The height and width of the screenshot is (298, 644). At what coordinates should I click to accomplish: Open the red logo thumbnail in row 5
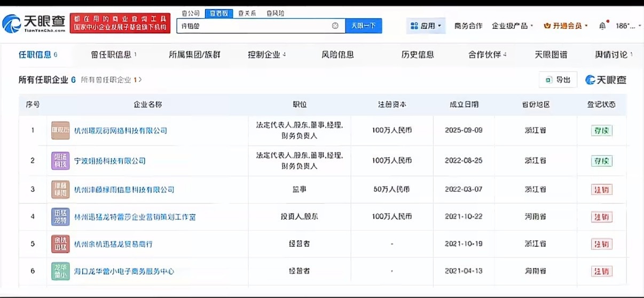click(x=60, y=244)
